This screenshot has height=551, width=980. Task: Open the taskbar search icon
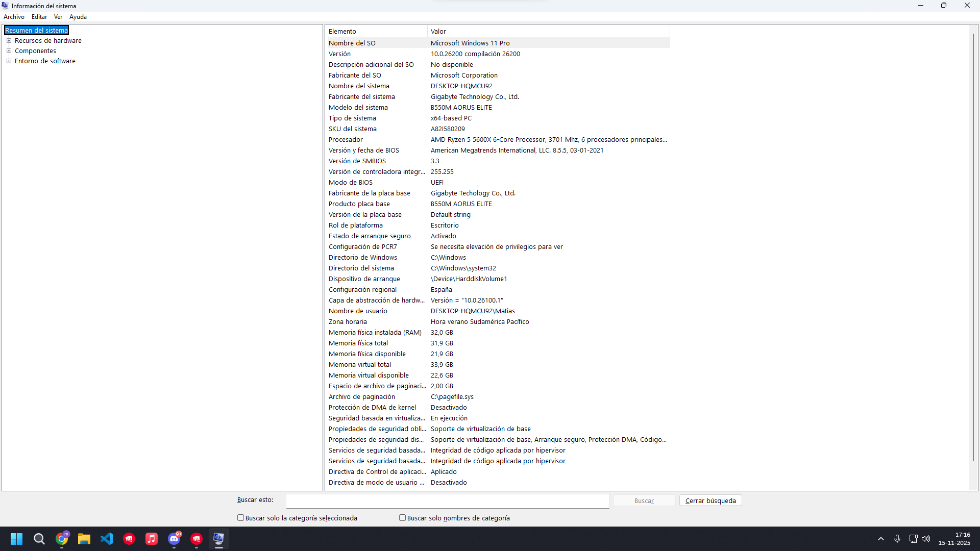pyautogui.click(x=39, y=539)
